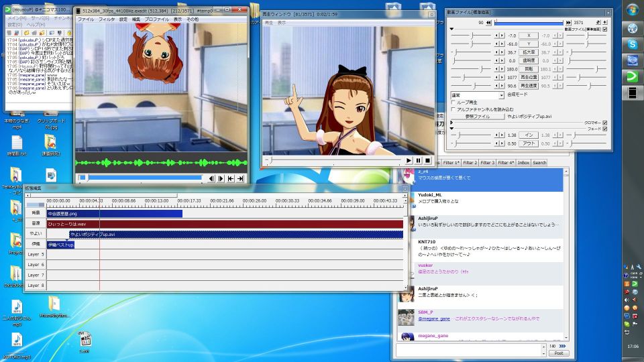644x362 pixels.
Task: Click the stop icon in the playback window
Action: tap(427, 160)
